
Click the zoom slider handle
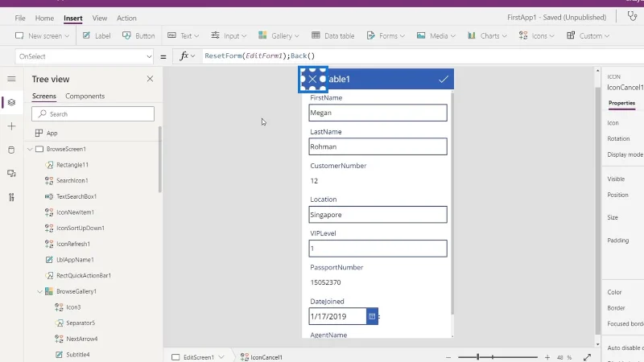coord(477,357)
